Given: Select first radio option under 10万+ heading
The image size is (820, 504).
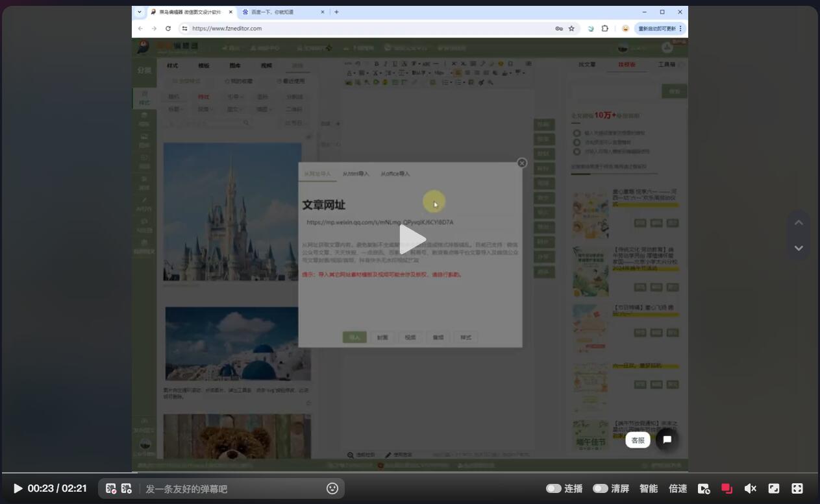Looking at the screenshot, I should click(x=577, y=132).
